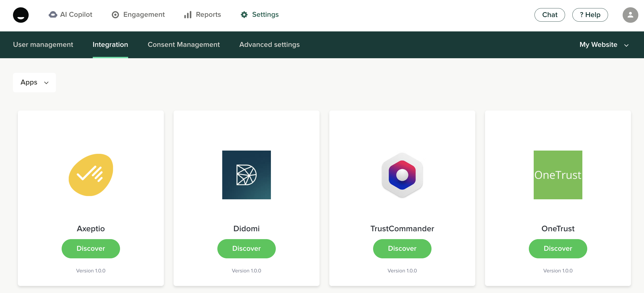This screenshot has height=293, width=644.
Task: Click the black smiley home logo
Action: click(x=21, y=15)
